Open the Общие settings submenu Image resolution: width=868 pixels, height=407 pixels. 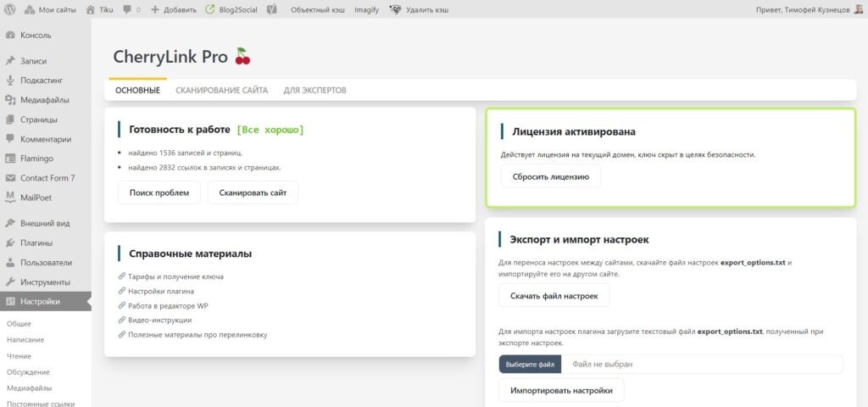click(x=19, y=323)
